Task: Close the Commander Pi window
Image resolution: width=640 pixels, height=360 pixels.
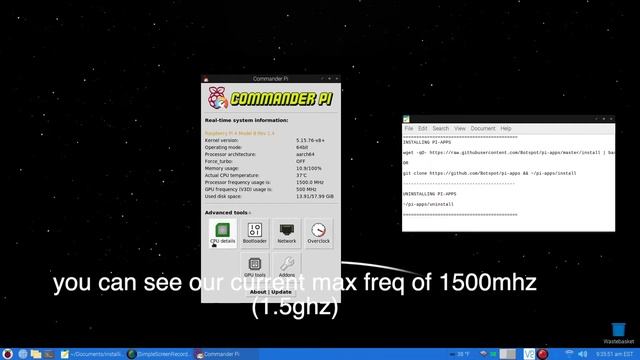Action: click(337, 79)
